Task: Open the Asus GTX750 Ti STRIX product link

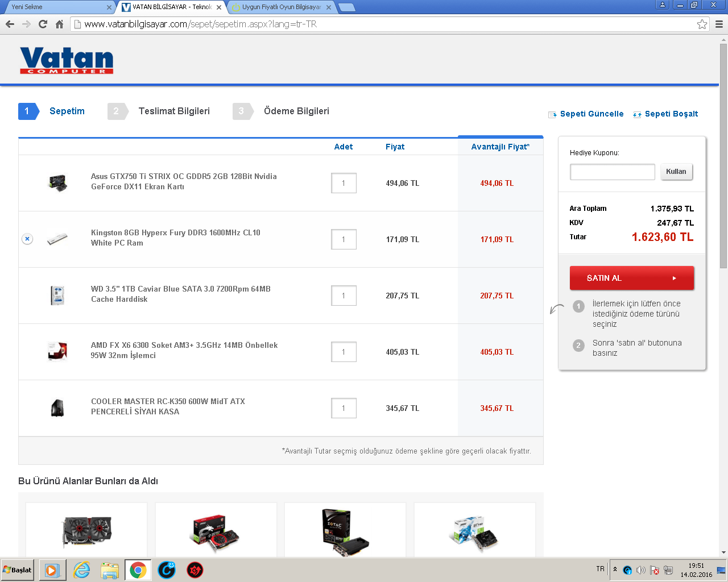Action: click(x=184, y=181)
